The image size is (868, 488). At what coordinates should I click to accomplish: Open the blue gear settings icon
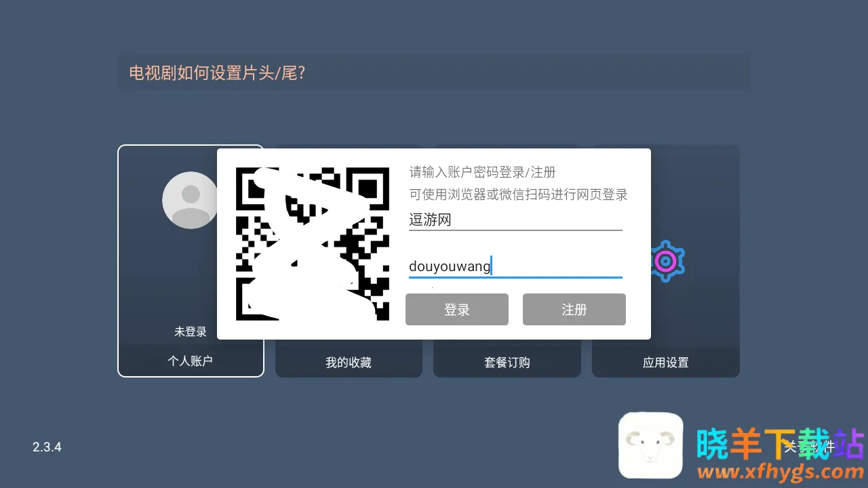666,261
